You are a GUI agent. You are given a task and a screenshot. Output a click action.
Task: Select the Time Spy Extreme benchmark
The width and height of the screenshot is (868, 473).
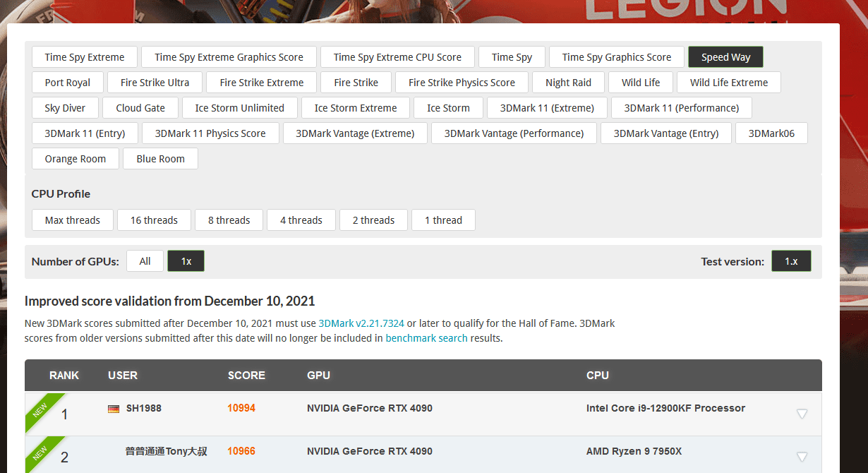coord(85,57)
